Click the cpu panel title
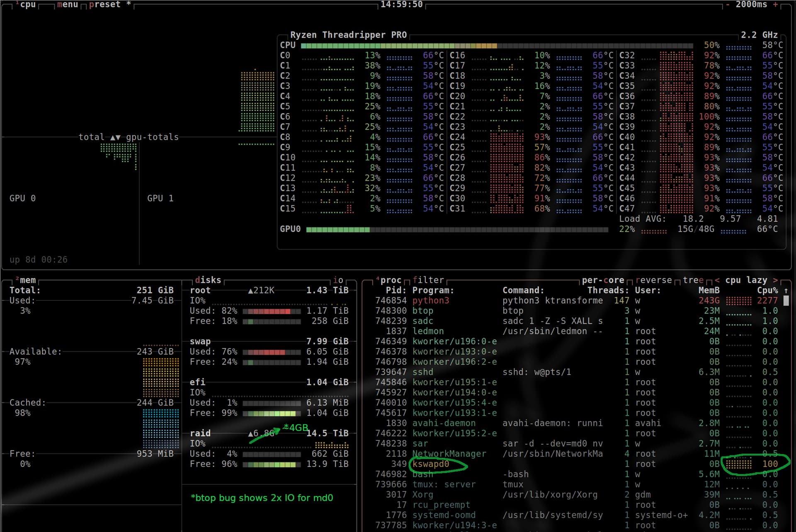 pos(27,5)
